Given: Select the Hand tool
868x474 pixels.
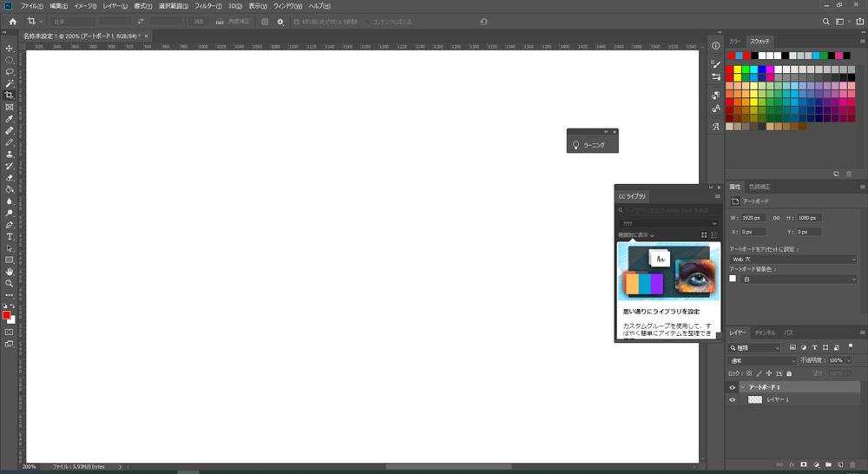Looking at the screenshot, I should pos(10,272).
